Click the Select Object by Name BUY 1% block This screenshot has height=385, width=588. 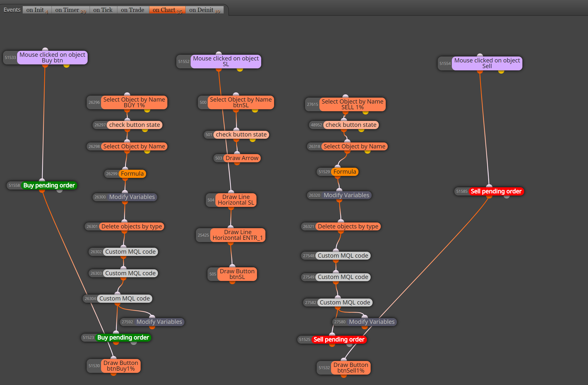click(134, 102)
